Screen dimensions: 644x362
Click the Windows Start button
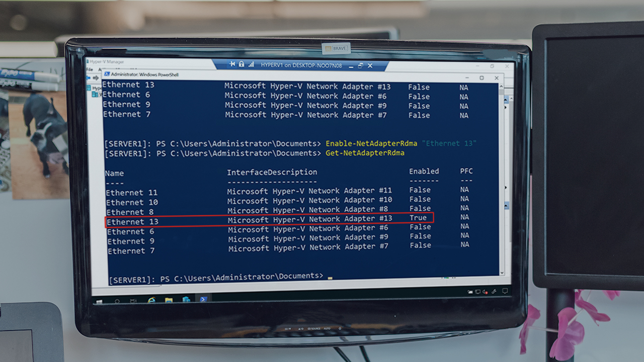99,302
